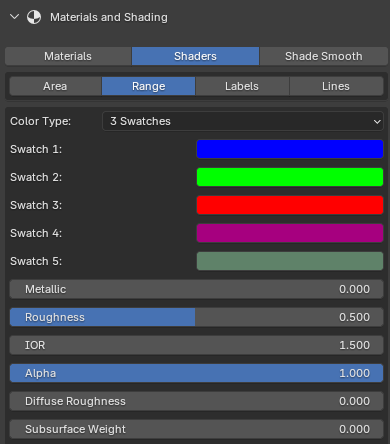Click the 'Swatch 3:' label
390x444 pixels.
[36, 205]
